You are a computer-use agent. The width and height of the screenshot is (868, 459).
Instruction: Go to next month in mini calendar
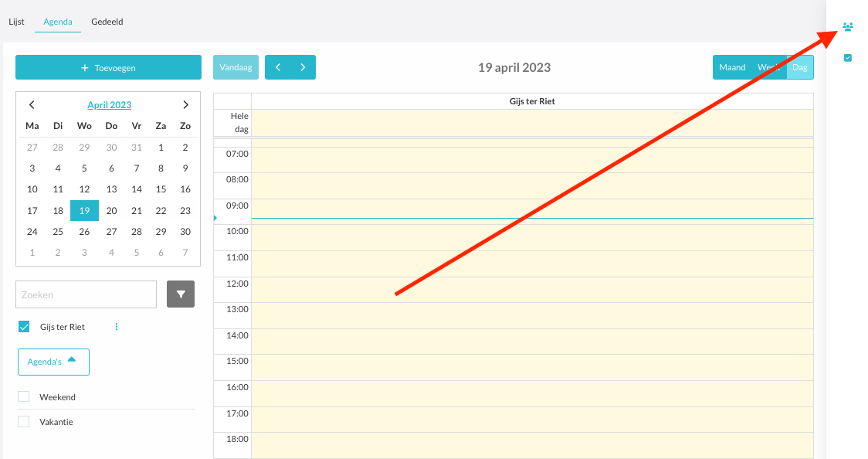(185, 104)
